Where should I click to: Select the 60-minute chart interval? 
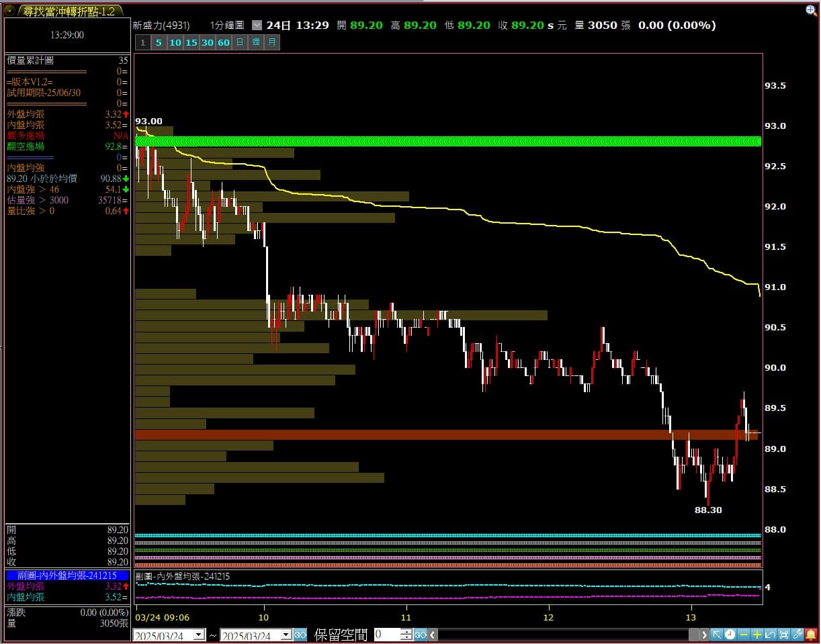pyautogui.click(x=223, y=42)
